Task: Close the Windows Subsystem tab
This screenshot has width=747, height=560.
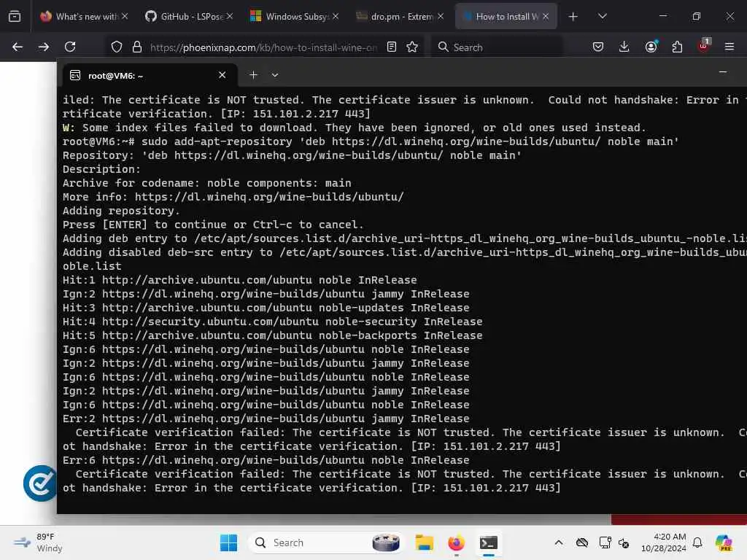Action: (x=336, y=16)
